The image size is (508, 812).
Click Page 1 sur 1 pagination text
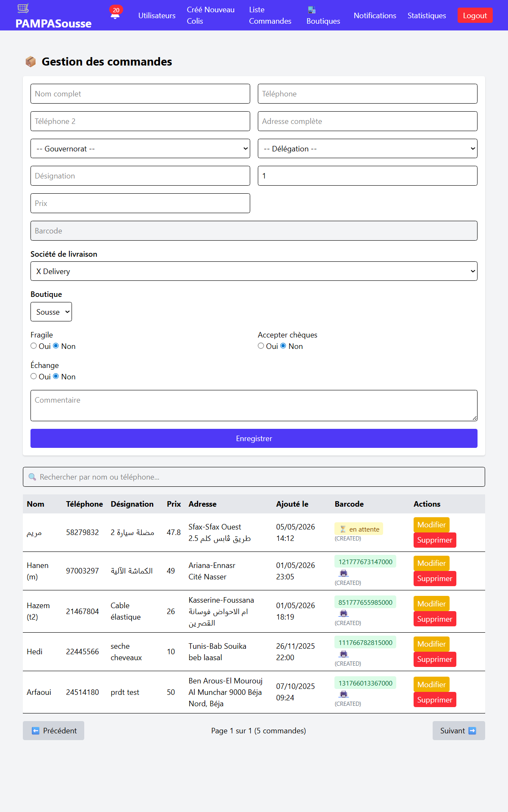pyautogui.click(x=259, y=730)
